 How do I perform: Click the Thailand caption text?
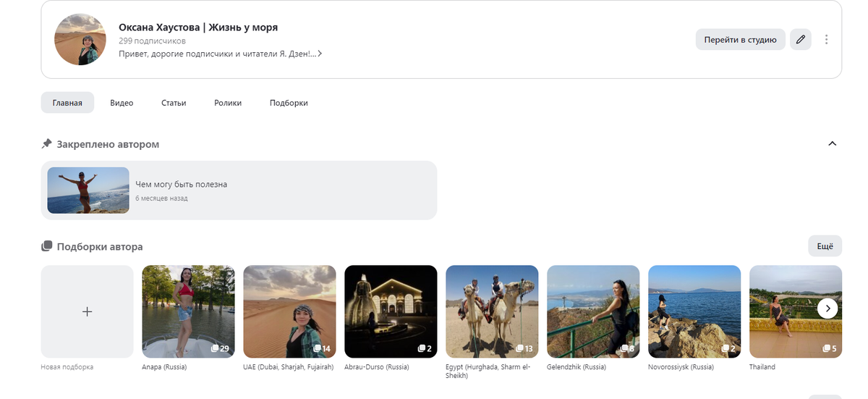click(x=762, y=367)
